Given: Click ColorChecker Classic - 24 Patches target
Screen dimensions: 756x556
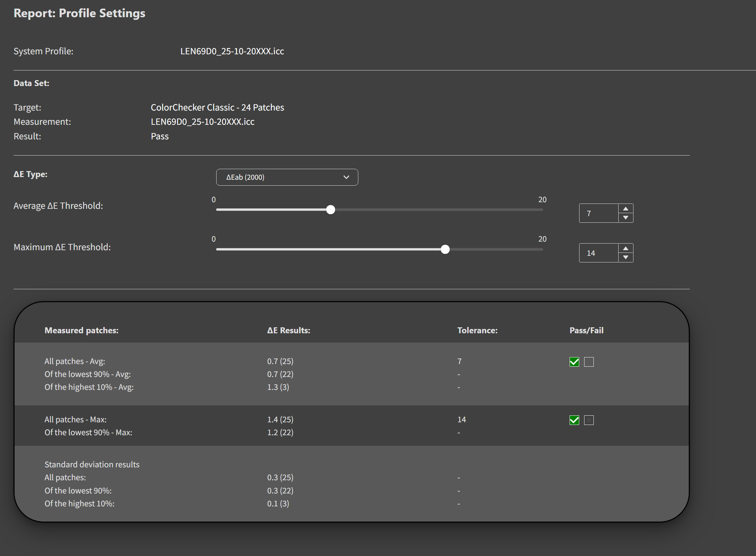Looking at the screenshot, I should 217,107.
